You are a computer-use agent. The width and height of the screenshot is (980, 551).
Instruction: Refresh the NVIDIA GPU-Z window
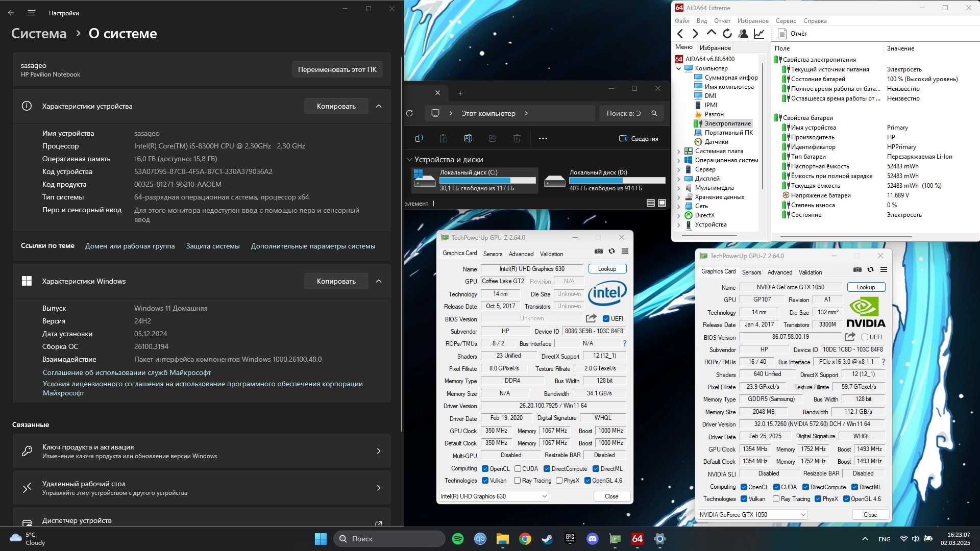870,269
